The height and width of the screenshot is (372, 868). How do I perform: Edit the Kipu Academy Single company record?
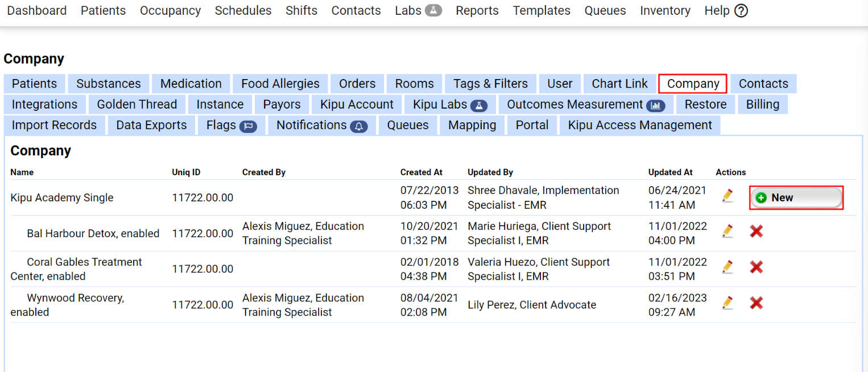728,196
